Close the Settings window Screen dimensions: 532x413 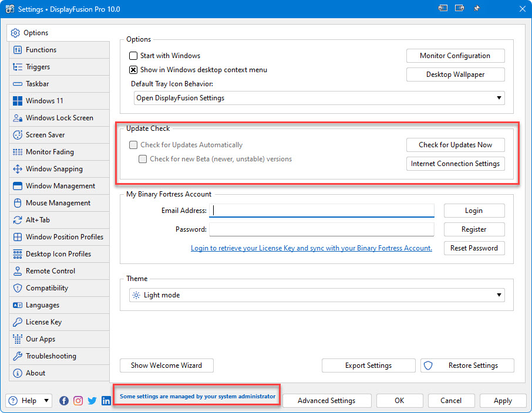tap(523, 9)
